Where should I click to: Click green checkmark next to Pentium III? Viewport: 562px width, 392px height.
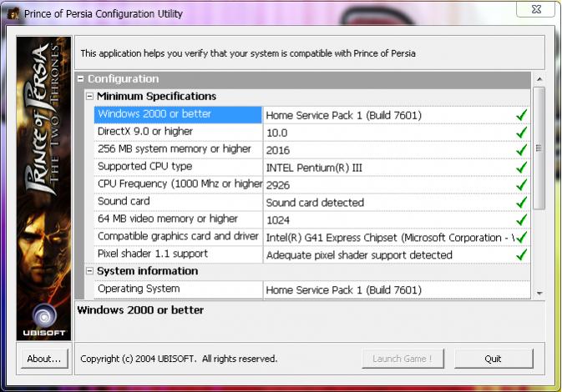522,167
